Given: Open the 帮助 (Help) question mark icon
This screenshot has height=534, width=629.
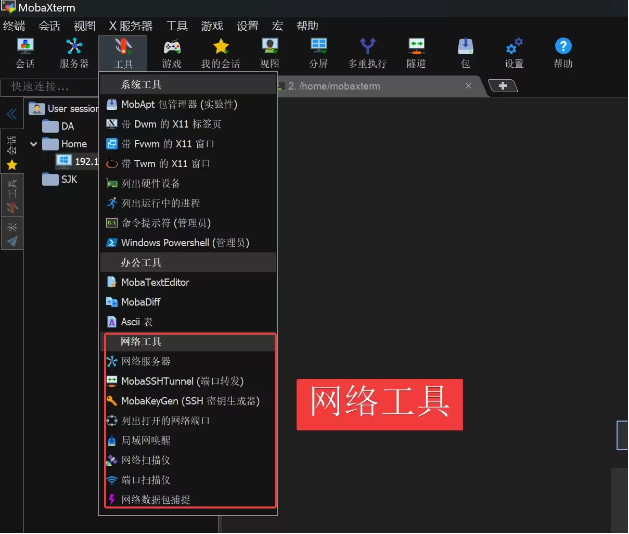Looking at the screenshot, I should pyautogui.click(x=563, y=52).
